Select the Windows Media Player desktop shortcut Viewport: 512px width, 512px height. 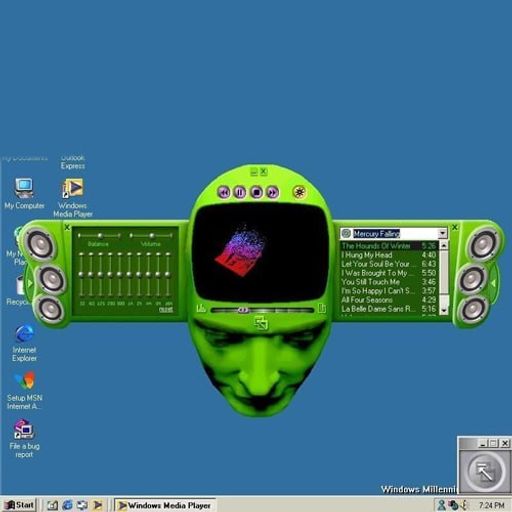point(73,198)
